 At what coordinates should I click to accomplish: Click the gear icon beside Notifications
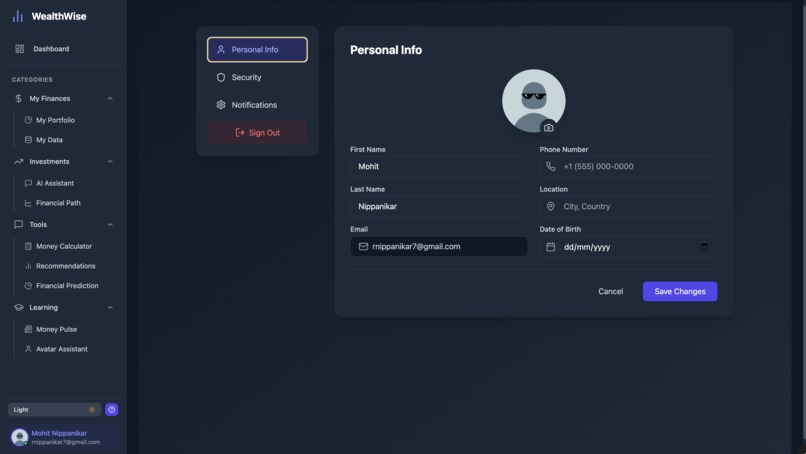tap(221, 105)
